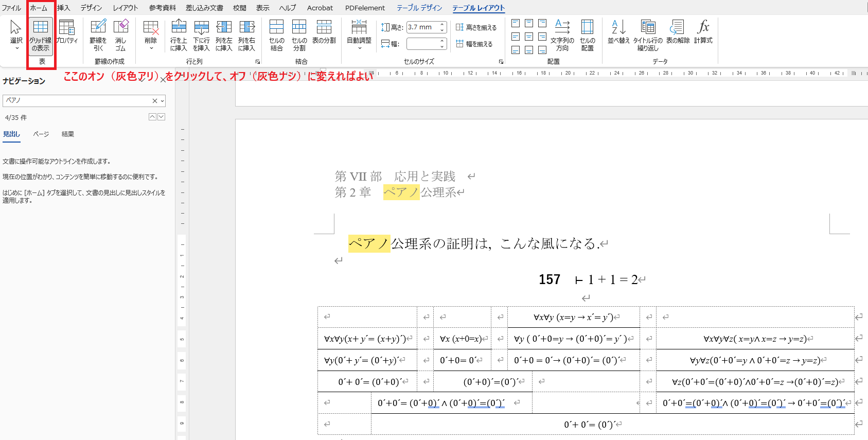Set cell alignment to top right
The image size is (868, 440).
pos(542,23)
